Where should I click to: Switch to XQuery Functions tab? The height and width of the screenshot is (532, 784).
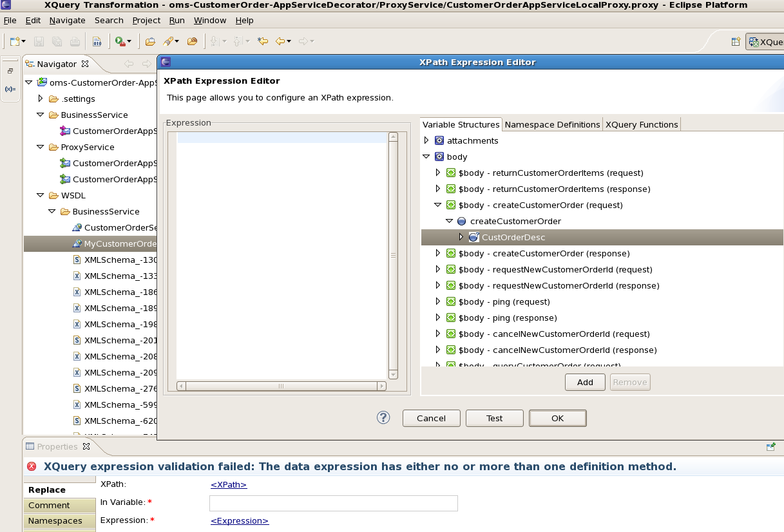point(641,124)
